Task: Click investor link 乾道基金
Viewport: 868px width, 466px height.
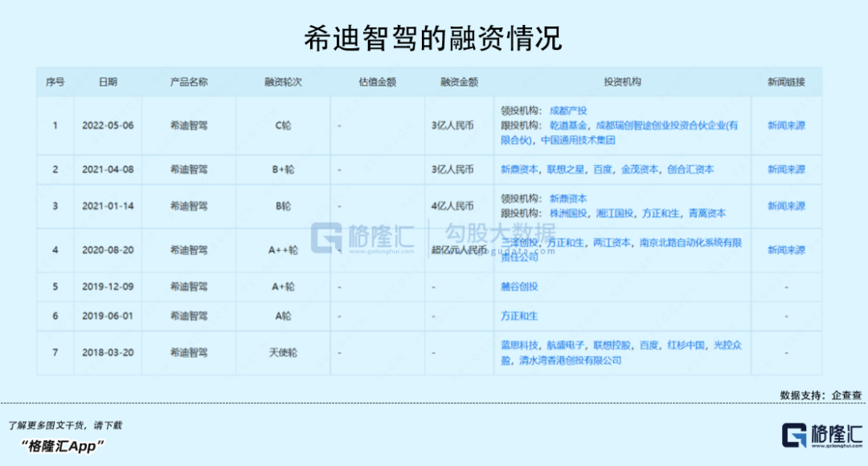Action: (x=568, y=125)
